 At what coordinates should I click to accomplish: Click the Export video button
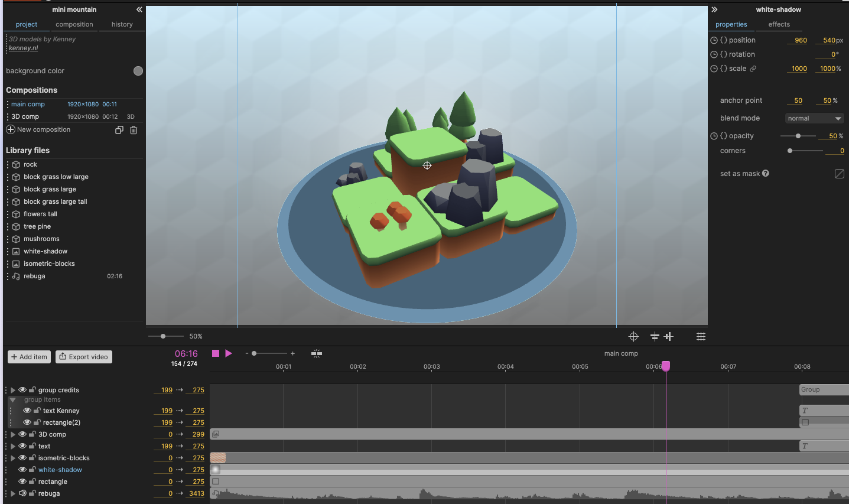pyautogui.click(x=84, y=357)
